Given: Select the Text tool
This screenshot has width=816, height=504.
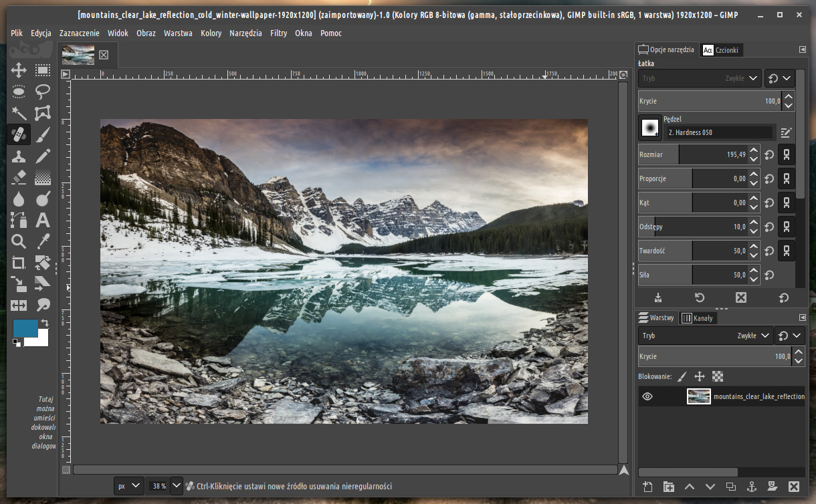Looking at the screenshot, I should [43, 220].
